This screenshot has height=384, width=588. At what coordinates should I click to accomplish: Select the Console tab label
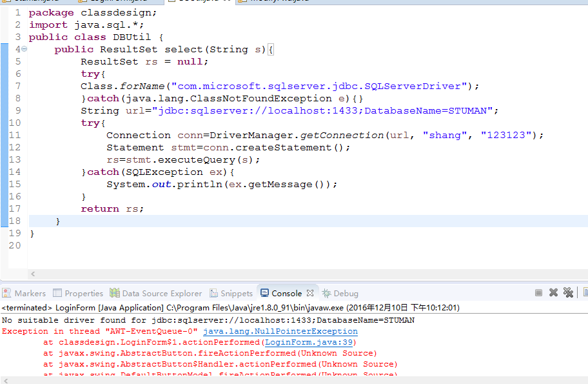(x=286, y=293)
